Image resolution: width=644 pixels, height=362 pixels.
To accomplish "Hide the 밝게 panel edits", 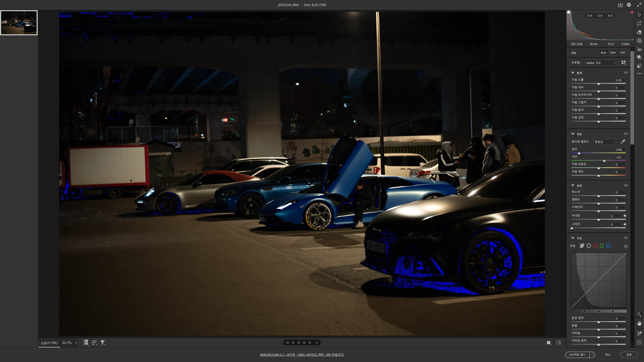I will [626, 73].
